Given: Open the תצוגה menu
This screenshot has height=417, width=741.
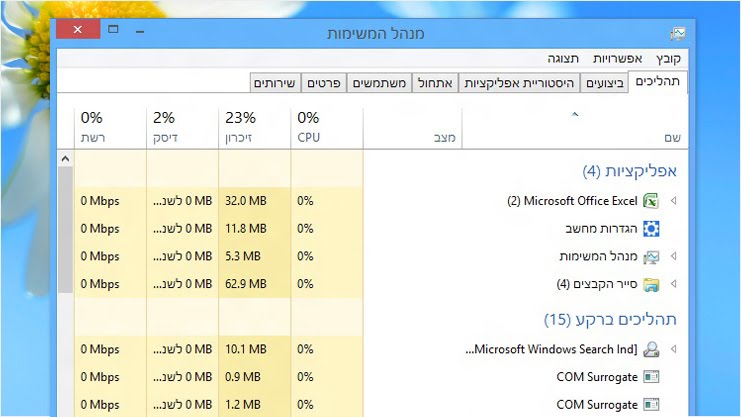Looking at the screenshot, I should [x=563, y=59].
